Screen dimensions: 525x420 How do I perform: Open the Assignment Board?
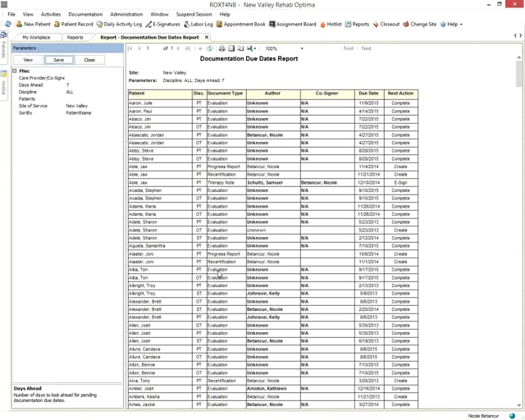click(293, 24)
